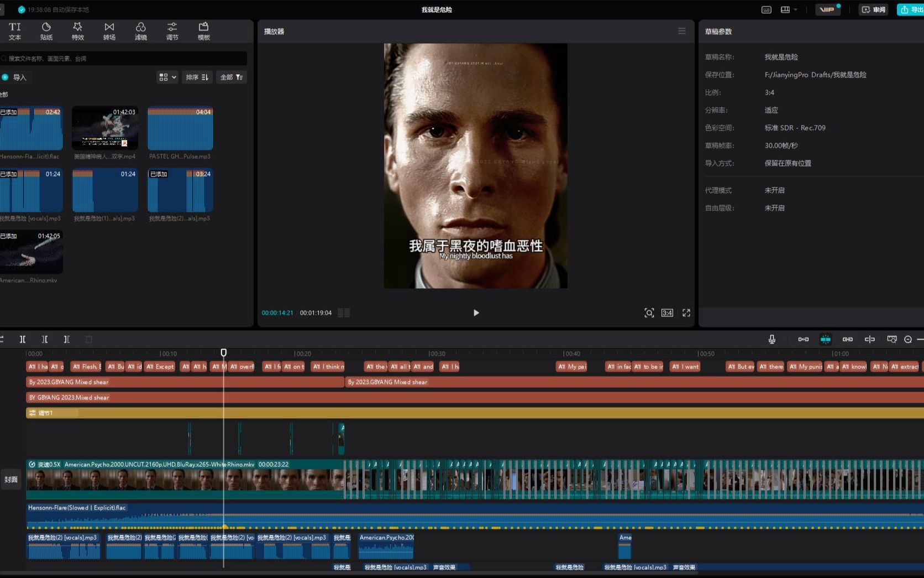
Task: Open the 转场 transitions panel
Action: tap(109, 31)
